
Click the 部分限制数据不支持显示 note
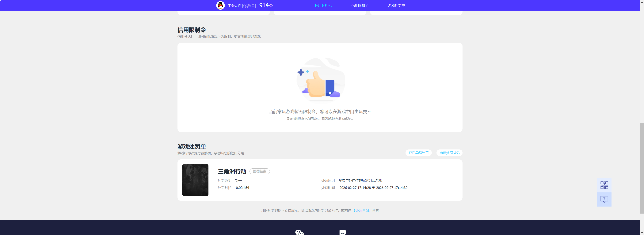[320, 119]
